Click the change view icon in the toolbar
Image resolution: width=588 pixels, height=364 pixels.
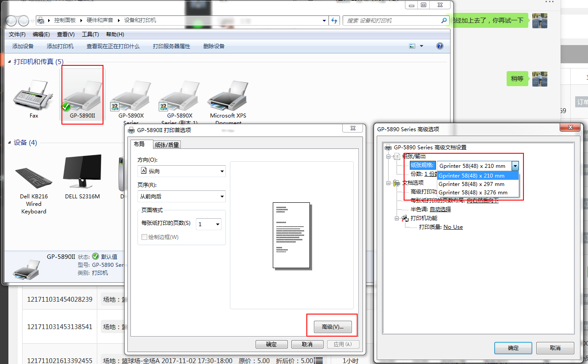pyautogui.click(x=412, y=46)
